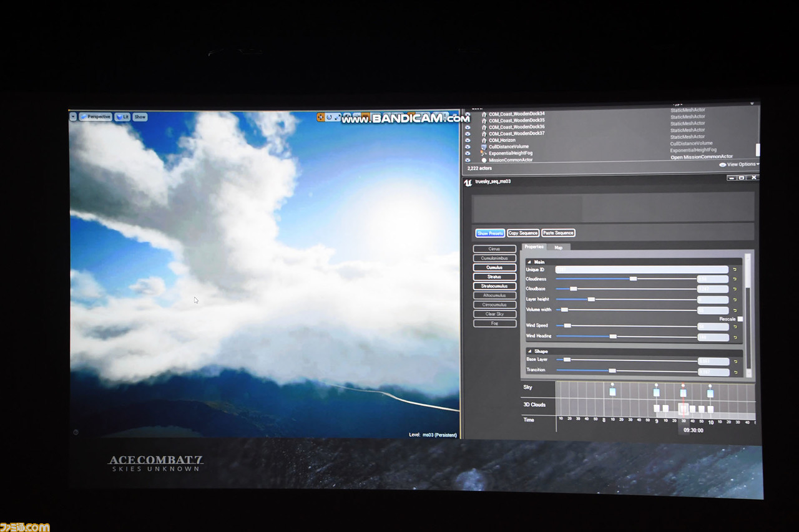
Task: Select the rotate gizmo tool in viewport
Action: point(329,117)
